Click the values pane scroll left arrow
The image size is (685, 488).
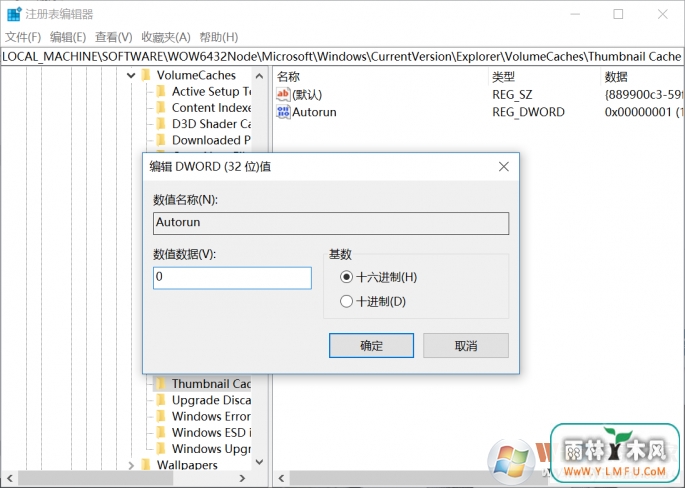tap(281, 478)
